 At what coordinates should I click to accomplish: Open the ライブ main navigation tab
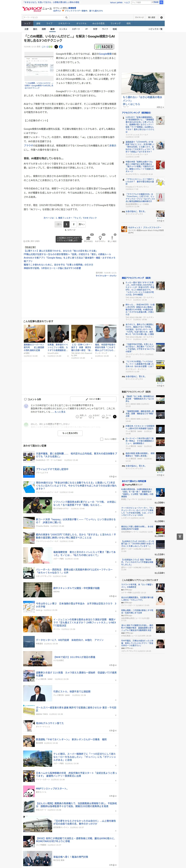(49, 24)
